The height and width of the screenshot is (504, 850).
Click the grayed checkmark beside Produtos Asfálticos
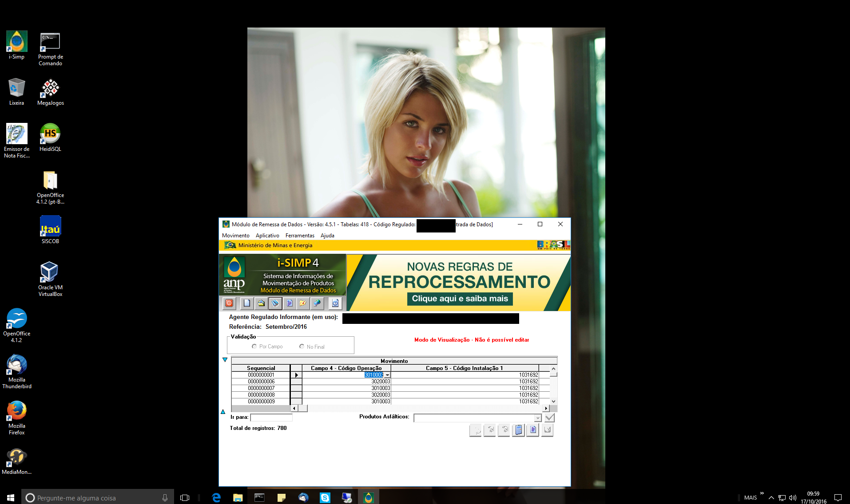click(549, 417)
